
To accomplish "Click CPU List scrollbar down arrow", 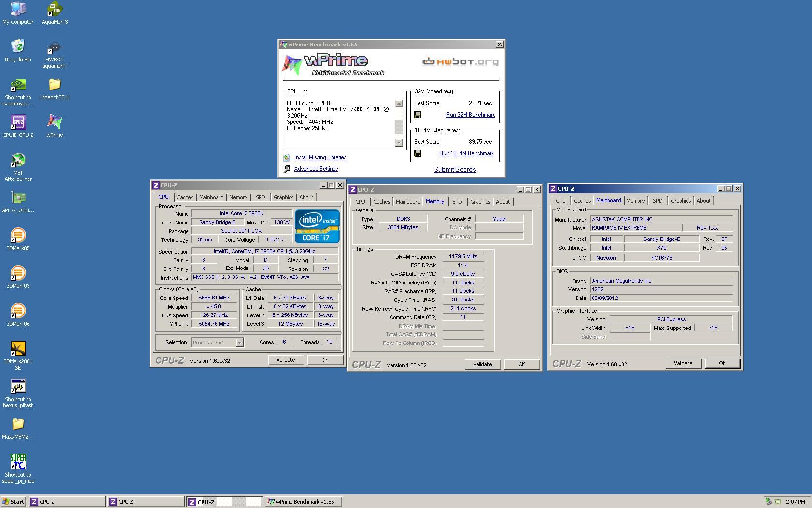I will (x=399, y=142).
